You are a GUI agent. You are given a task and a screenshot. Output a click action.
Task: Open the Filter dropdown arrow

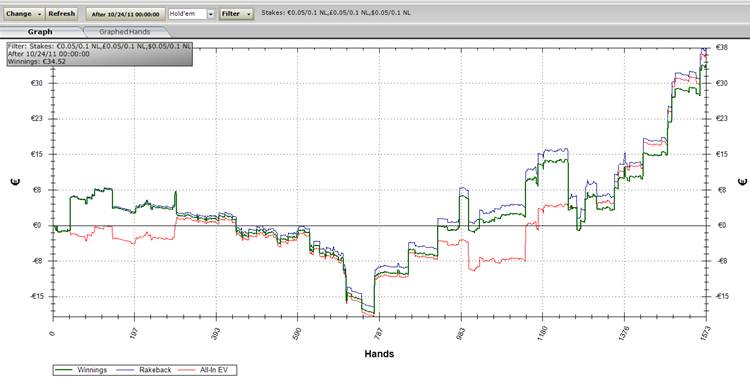click(249, 14)
